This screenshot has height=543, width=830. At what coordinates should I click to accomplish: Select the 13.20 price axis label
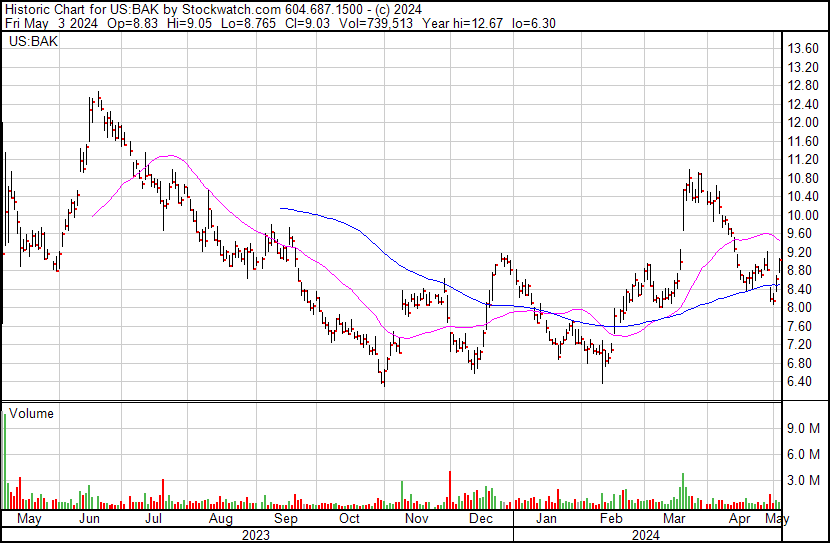tap(803, 67)
